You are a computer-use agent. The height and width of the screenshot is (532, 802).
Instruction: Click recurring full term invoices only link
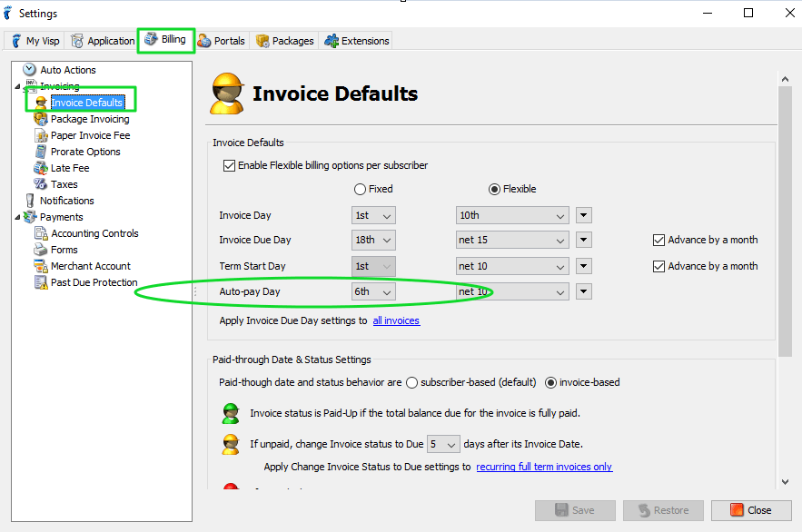coord(544,468)
